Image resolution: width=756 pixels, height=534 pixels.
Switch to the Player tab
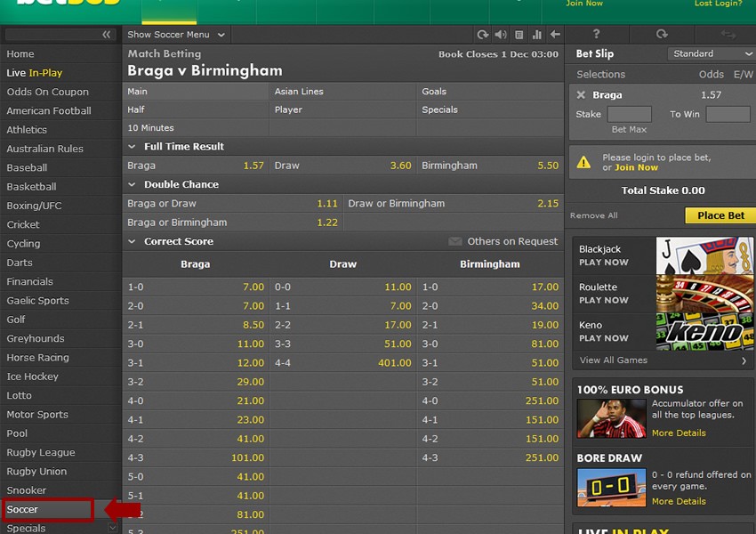342,109
